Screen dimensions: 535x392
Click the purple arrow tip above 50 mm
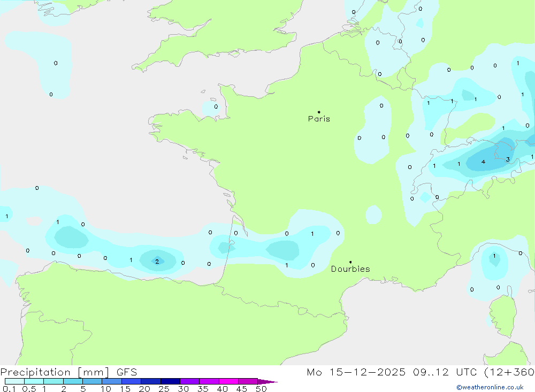pos(267,381)
